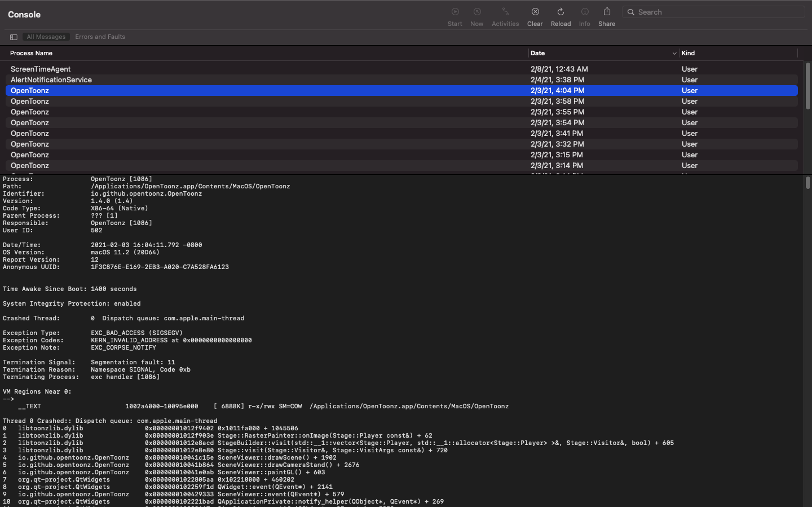812x507 pixels.
Task: Focus the Search field
Action: [714, 12]
